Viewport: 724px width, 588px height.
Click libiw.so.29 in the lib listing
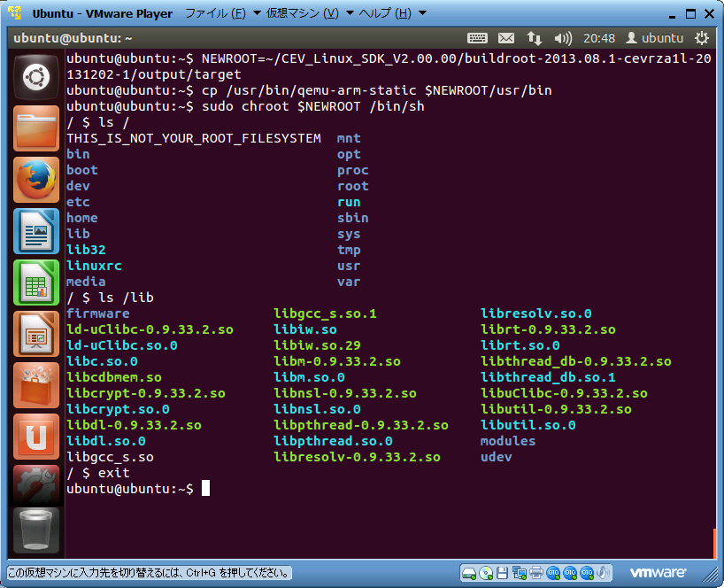coord(317,345)
